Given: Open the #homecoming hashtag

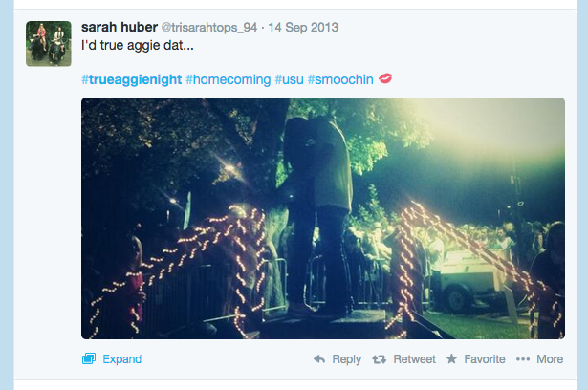Looking at the screenshot, I should (229, 79).
